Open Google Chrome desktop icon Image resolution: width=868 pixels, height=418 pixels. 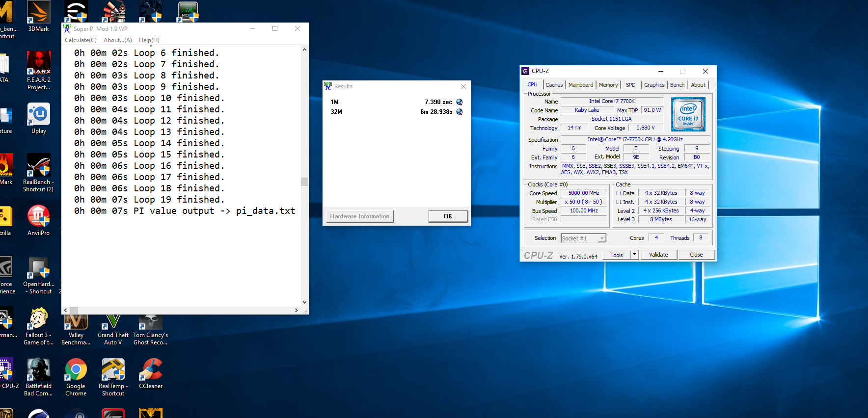pyautogui.click(x=76, y=377)
